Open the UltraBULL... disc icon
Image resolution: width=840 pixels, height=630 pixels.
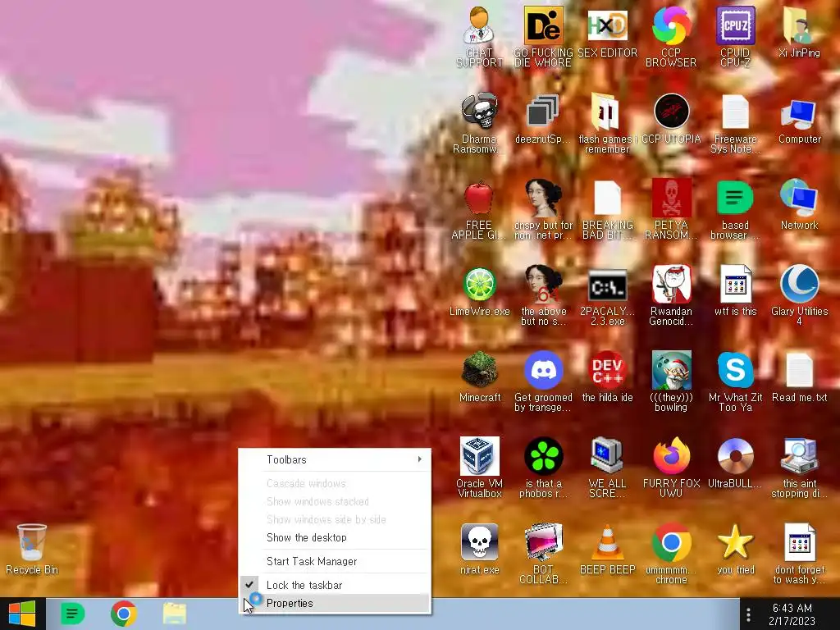tap(735, 463)
